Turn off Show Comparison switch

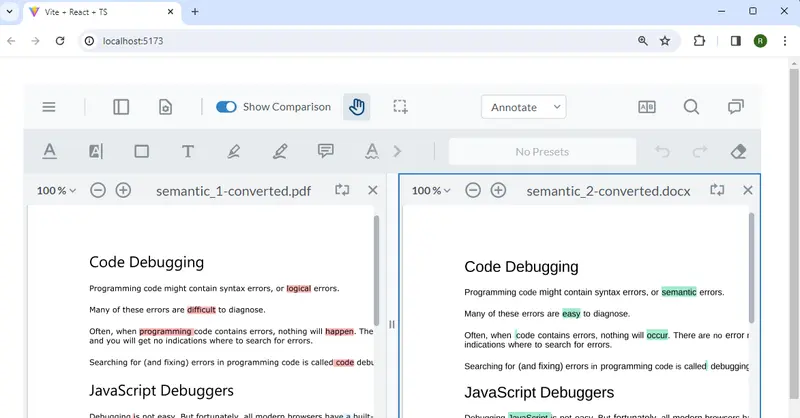(226, 107)
